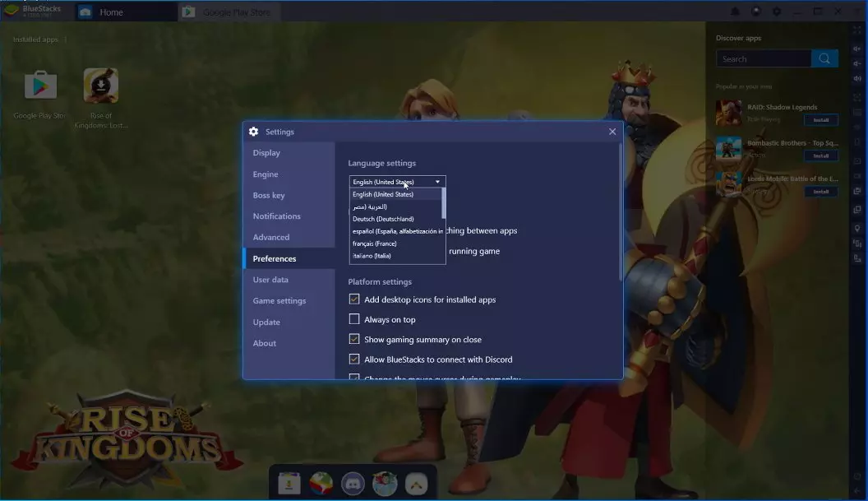Click the Discord icon in bottom dock
Screen dimensions: 868x501
(353, 484)
